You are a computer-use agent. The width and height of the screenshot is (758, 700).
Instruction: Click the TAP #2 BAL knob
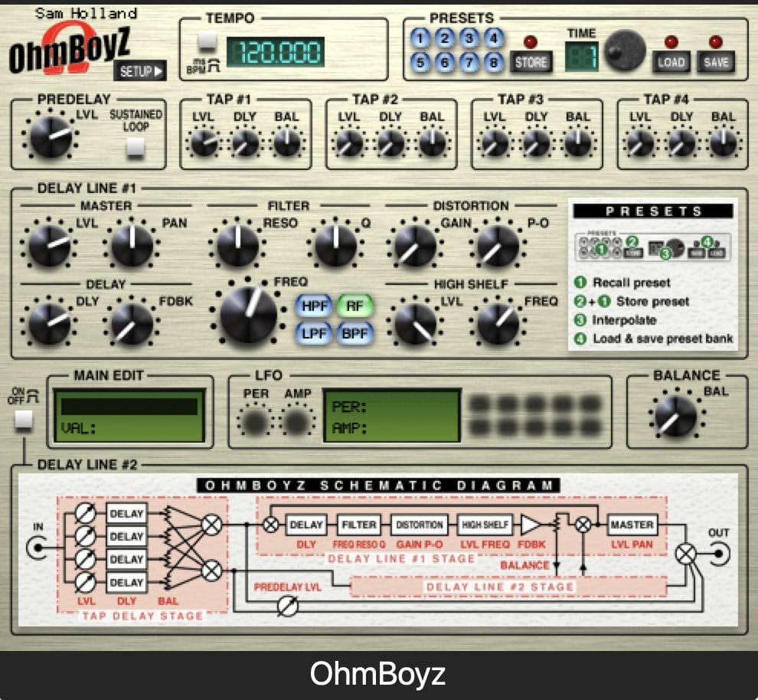tap(432, 143)
